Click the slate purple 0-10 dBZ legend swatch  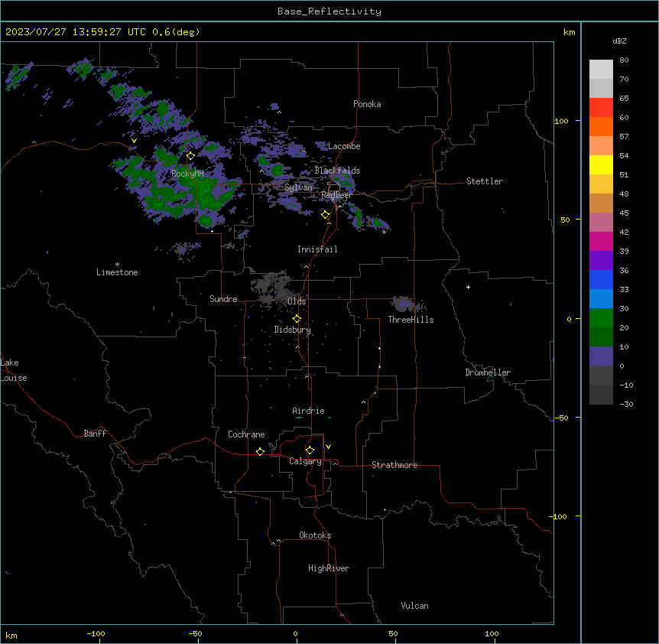(x=601, y=356)
